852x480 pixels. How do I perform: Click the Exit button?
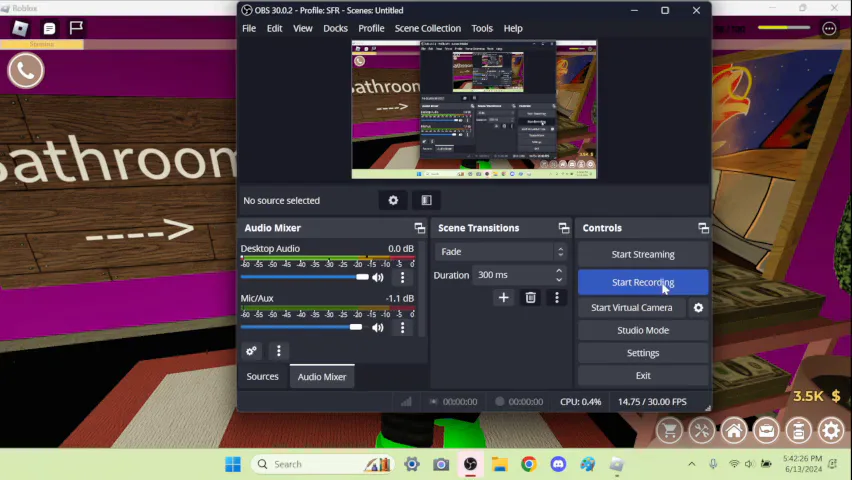coord(643,376)
